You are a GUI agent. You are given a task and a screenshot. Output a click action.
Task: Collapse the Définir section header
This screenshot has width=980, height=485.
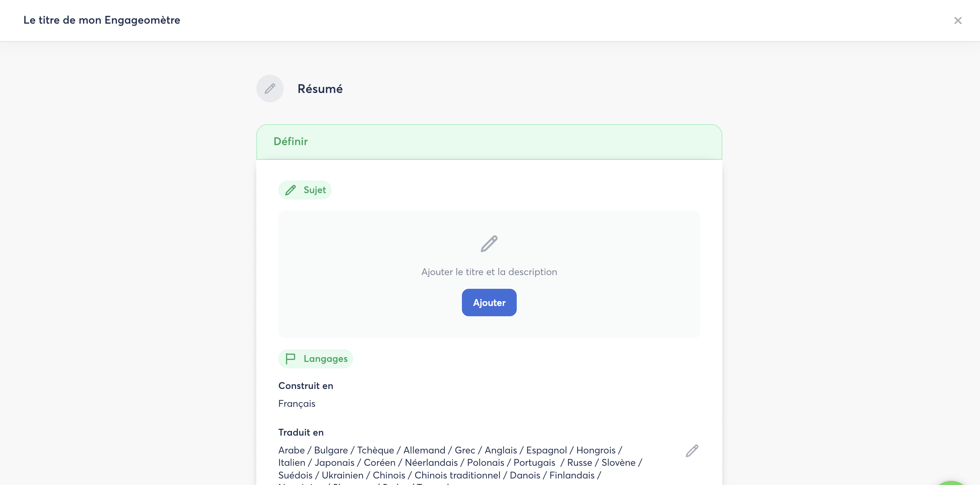(x=489, y=142)
